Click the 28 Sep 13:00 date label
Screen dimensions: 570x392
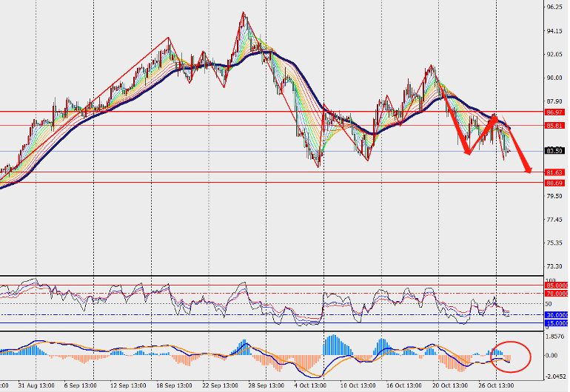tap(266, 386)
